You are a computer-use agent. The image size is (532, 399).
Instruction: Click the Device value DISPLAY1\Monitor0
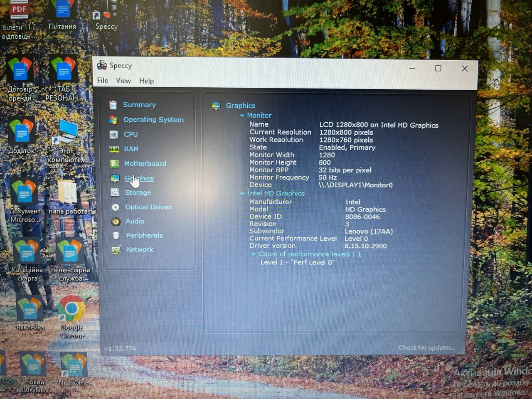(x=356, y=185)
